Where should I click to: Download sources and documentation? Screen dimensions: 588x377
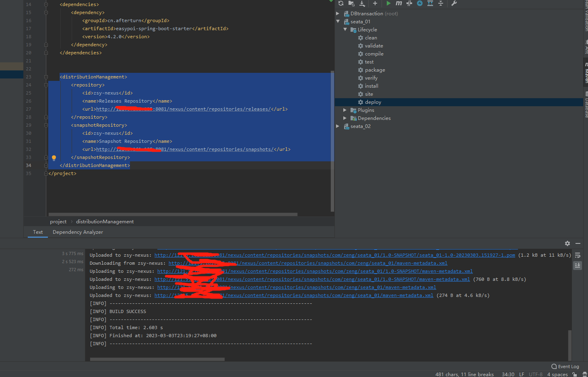pyautogui.click(x=362, y=4)
